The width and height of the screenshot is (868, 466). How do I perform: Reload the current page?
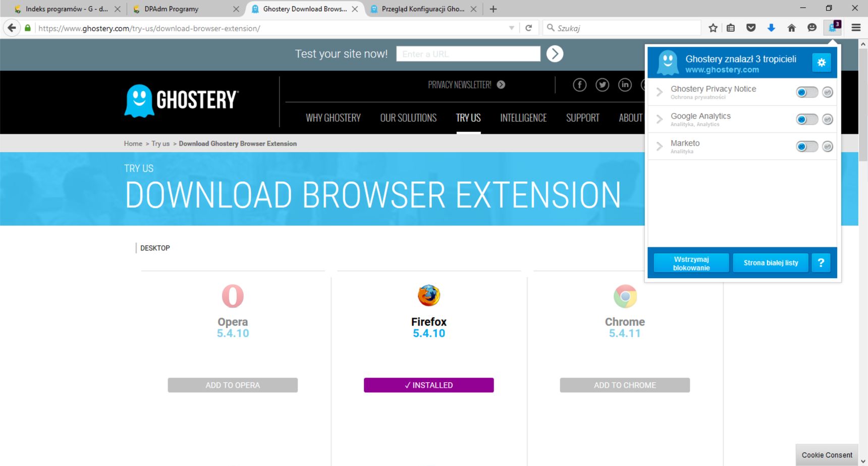coord(528,28)
